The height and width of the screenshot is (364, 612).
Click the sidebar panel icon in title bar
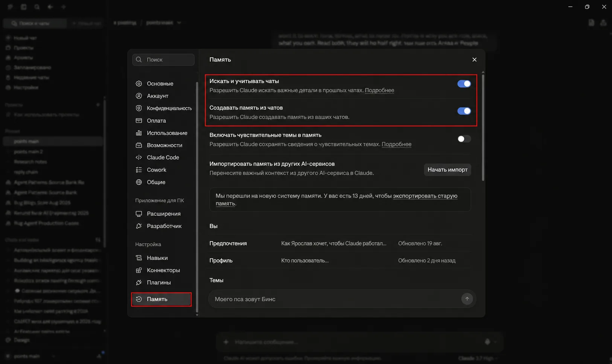click(x=24, y=7)
